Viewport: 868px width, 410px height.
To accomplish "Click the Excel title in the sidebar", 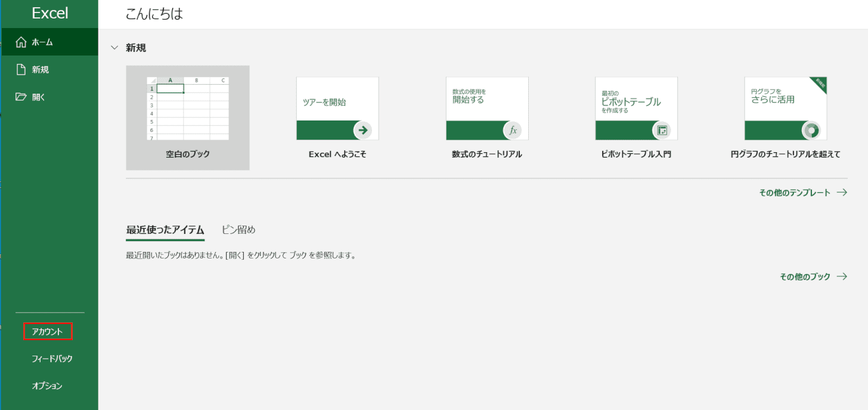I will [50, 13].
